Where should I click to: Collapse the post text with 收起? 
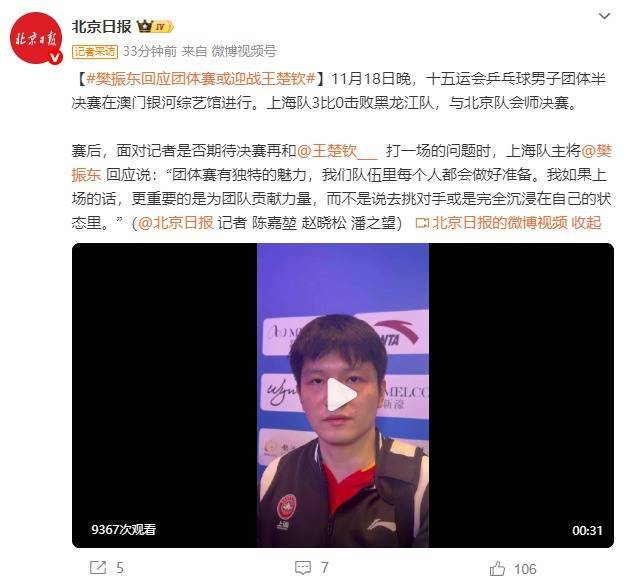[x=586, y=223]
